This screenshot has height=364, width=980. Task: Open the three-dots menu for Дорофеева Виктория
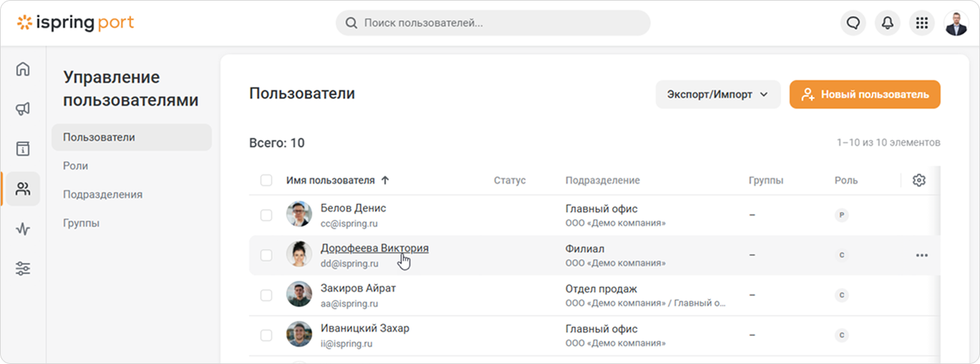pos(922,255)
